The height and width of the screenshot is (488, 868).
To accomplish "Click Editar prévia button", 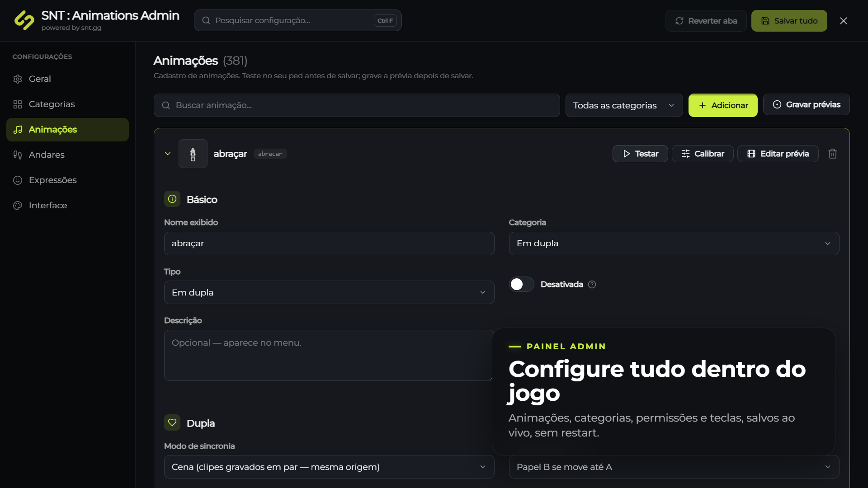I will (778, 154).
